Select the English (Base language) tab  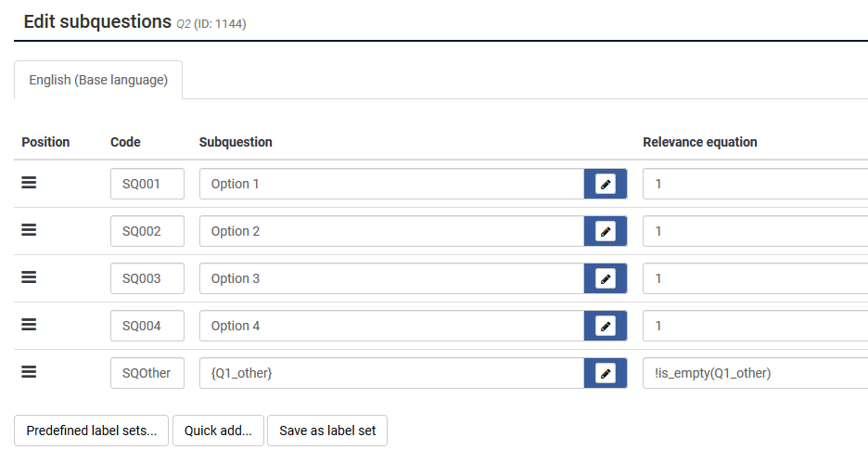click(x=98, y=80)
